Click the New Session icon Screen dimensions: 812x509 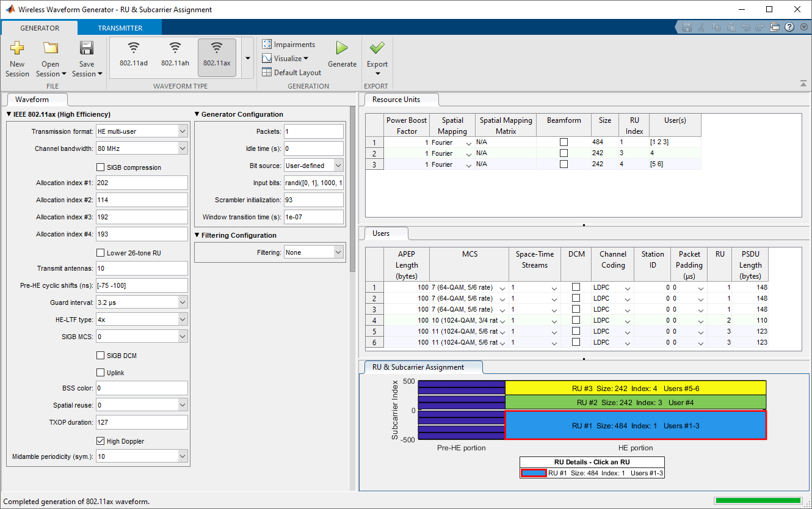pyautogui.click(x=17, y=49)
